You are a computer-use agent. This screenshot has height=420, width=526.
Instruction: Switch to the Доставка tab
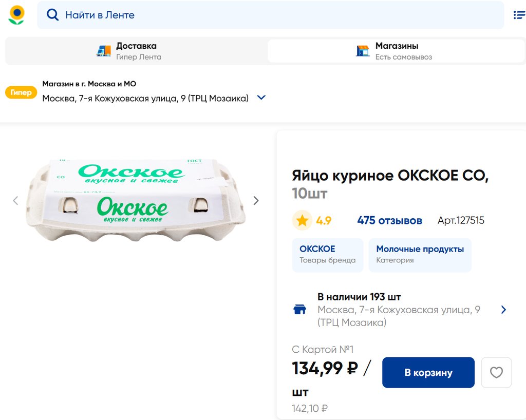tap(136, 51)
